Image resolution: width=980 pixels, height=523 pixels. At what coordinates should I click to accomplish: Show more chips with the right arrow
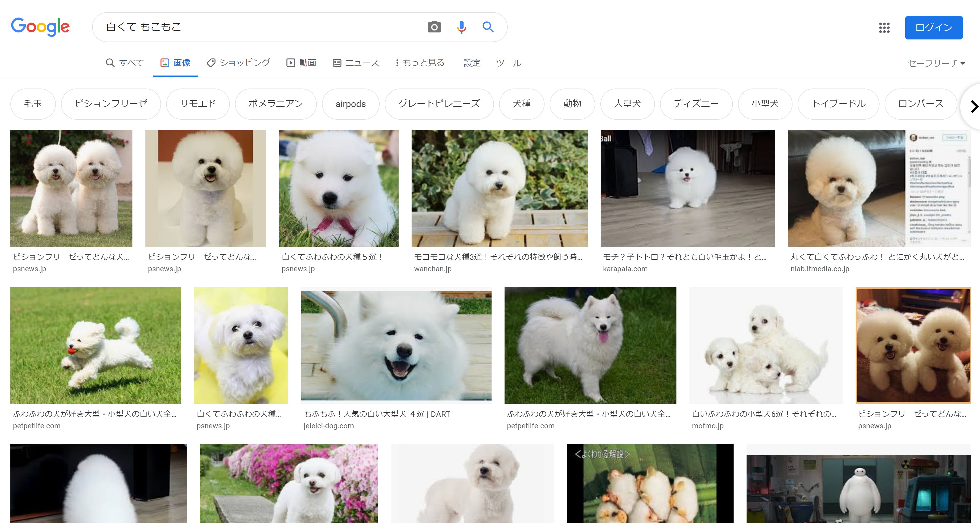pos(973,106)
